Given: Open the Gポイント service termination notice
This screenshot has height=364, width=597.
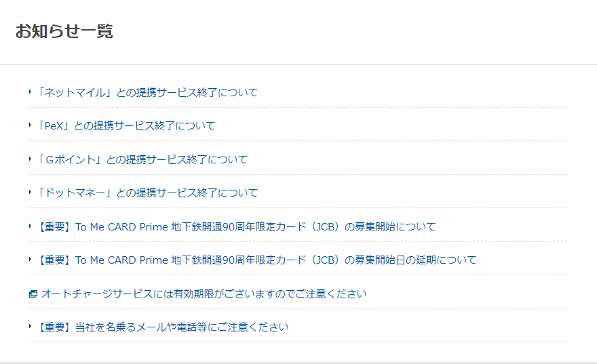Looking at the screenshot, I should click(x=142, y=159).
